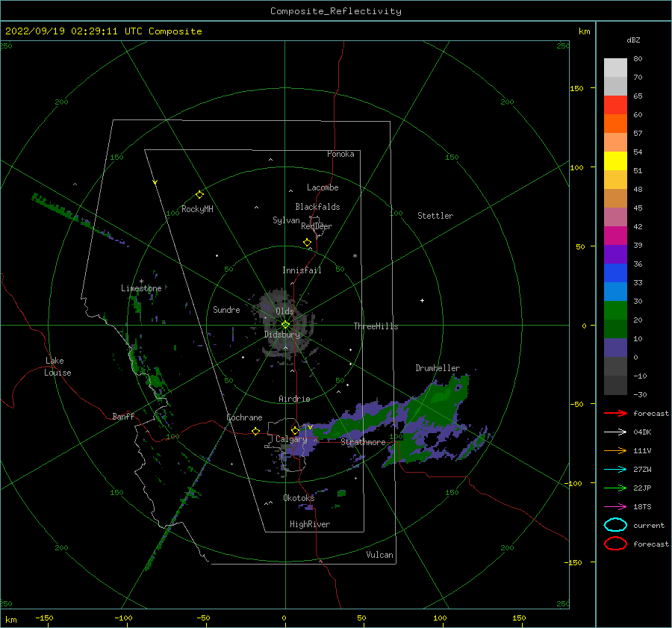
Task: Click the Blackfalds label
Action: pyautogui.click(x=317, y=207)
